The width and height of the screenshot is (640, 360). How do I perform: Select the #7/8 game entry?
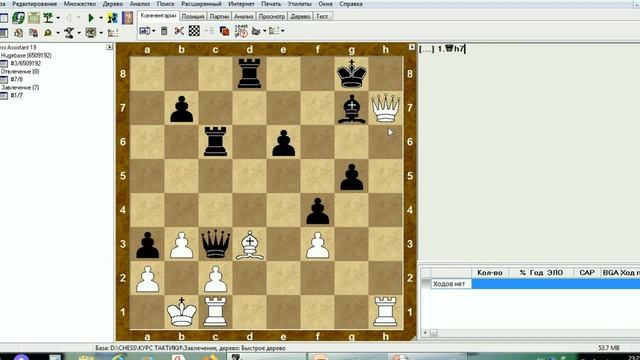tap(17, 79)
